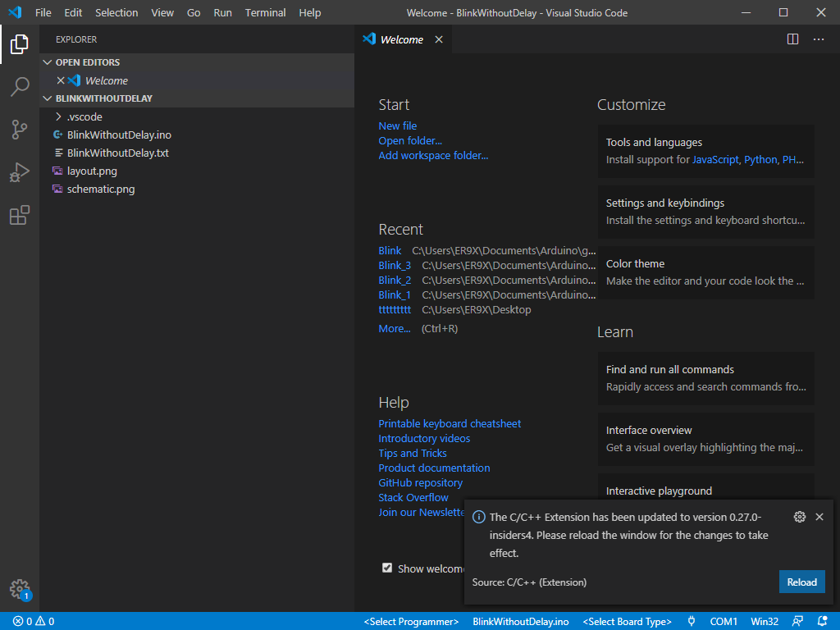Click the Reload button in notification

pos(802,582)
